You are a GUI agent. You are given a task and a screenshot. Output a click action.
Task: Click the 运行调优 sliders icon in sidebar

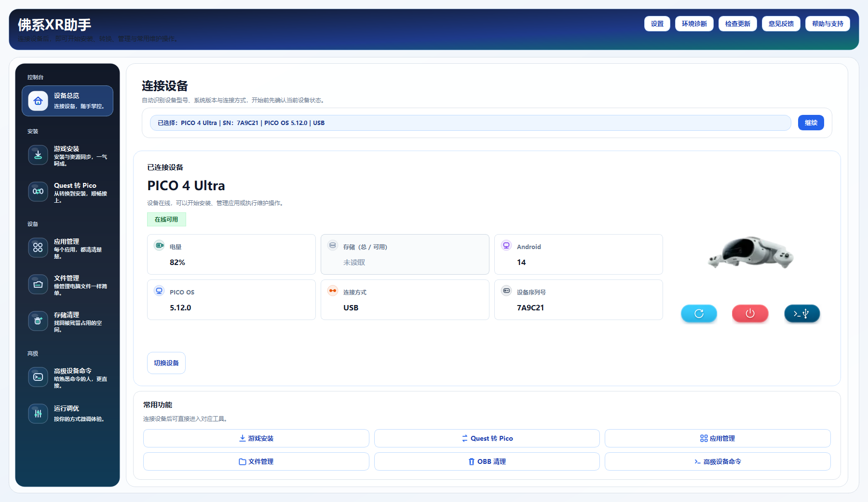pos(38,414)
